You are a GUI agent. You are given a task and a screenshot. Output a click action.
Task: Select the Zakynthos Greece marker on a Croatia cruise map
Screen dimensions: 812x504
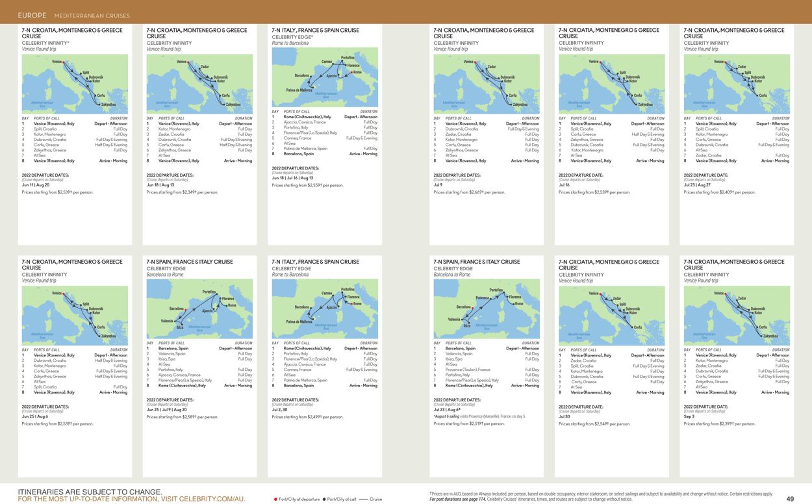[99, 105]
